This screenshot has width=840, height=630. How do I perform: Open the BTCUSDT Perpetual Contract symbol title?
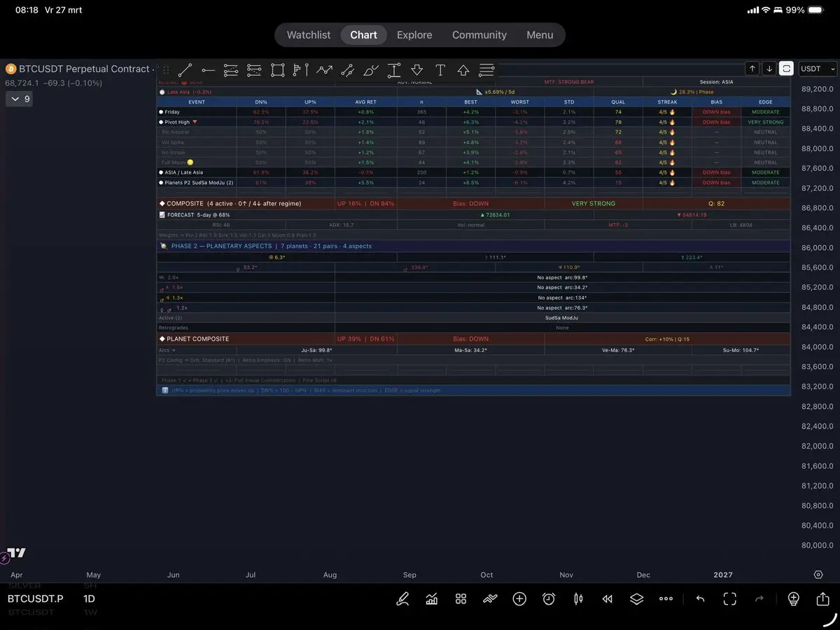(84, 69)
